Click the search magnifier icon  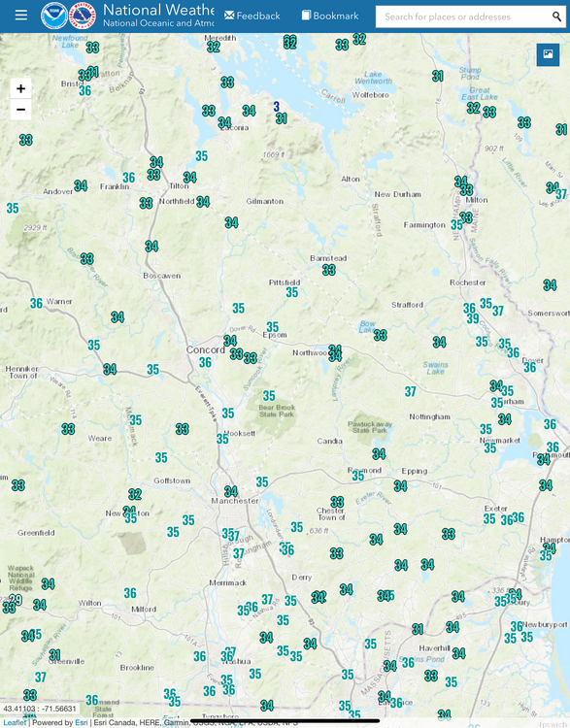(x=556, y=17)
